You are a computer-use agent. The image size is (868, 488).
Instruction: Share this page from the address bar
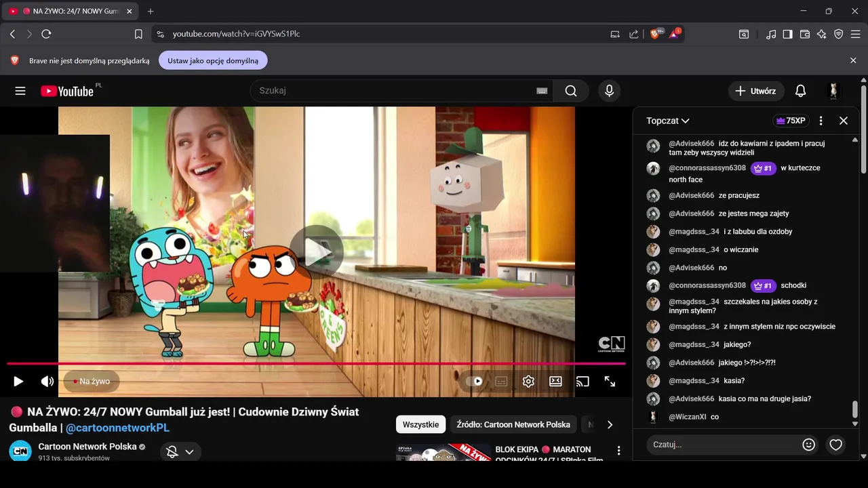pos(634,34)
